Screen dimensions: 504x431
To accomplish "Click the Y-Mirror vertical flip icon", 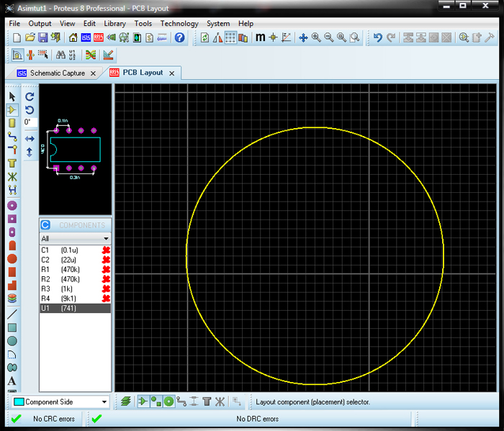I will coord(30,153).
